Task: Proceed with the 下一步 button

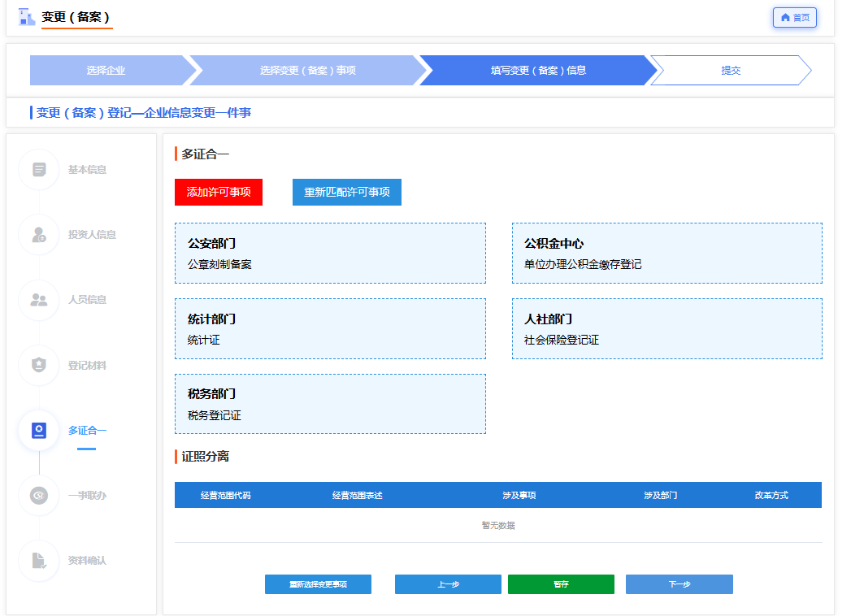Action: [x=679, y=584]
